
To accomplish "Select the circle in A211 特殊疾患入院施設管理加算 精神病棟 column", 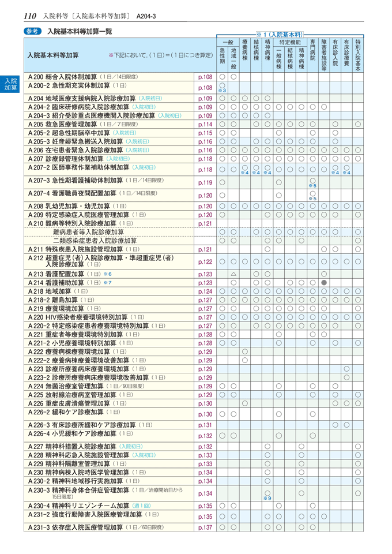I will pyautogui.click(x=267, y=249).
